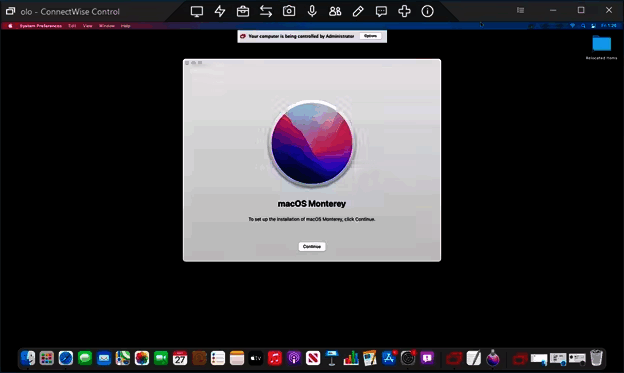The height and width of the screenshot is (373, 624).
Task: Click the clock in the Mac menu bar
Action: 609,26
